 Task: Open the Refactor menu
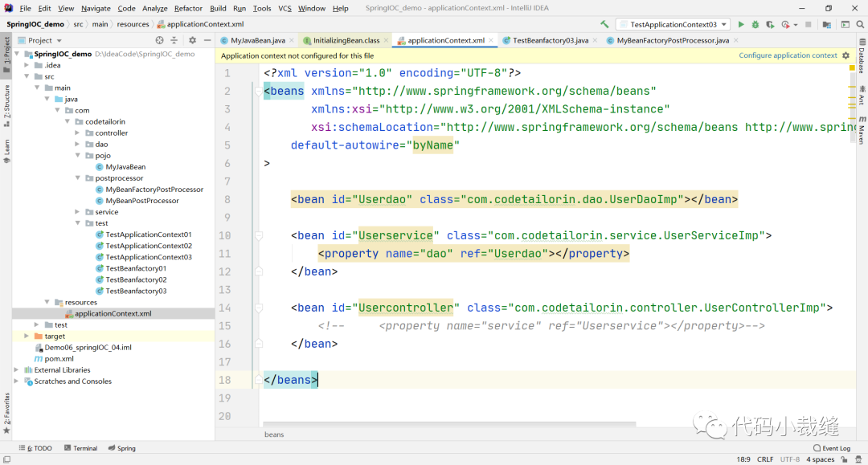pos(188,8)
